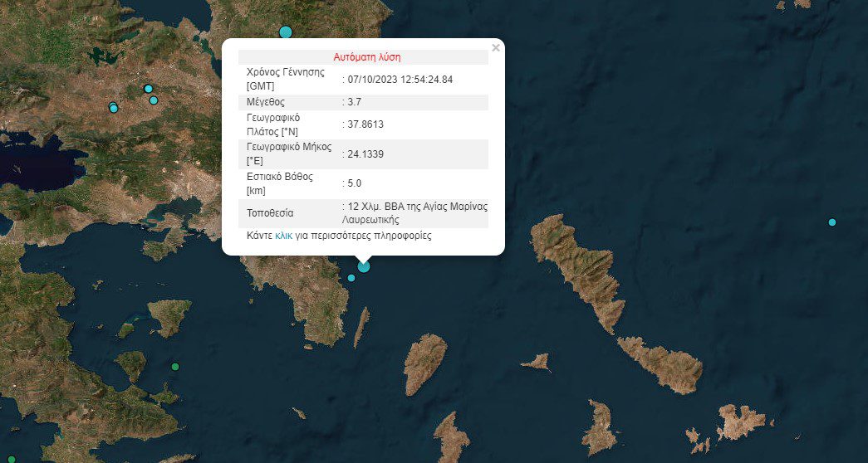The width and height of the screenshot is (868, 463).
Task: Click the small cyan marker beside the popup's epicenter
Action: point(351,278)
